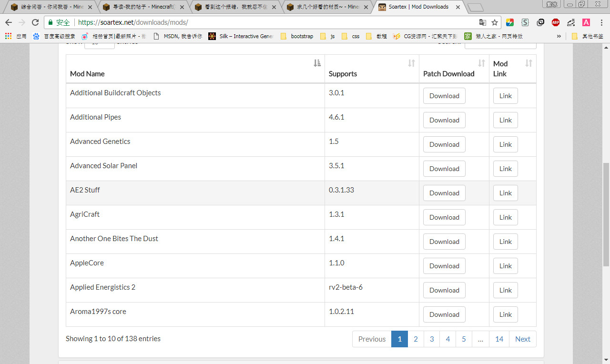
Task: Switch to the 求几个好看的材质 browser tab
Action: [327, 7]
